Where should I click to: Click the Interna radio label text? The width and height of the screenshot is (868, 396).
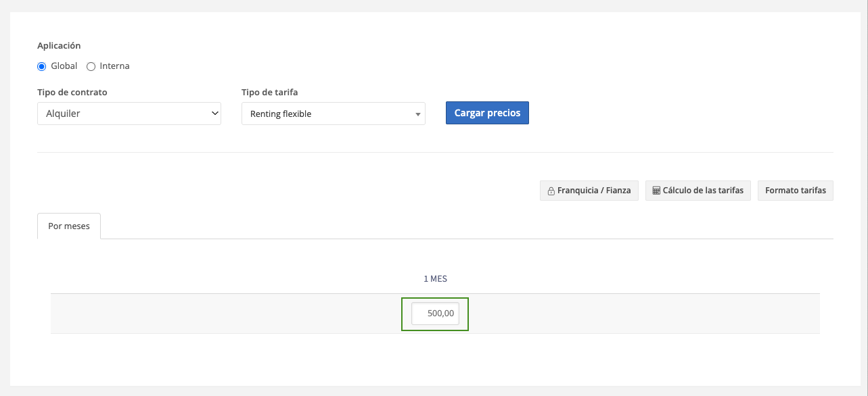coord(114,66)
